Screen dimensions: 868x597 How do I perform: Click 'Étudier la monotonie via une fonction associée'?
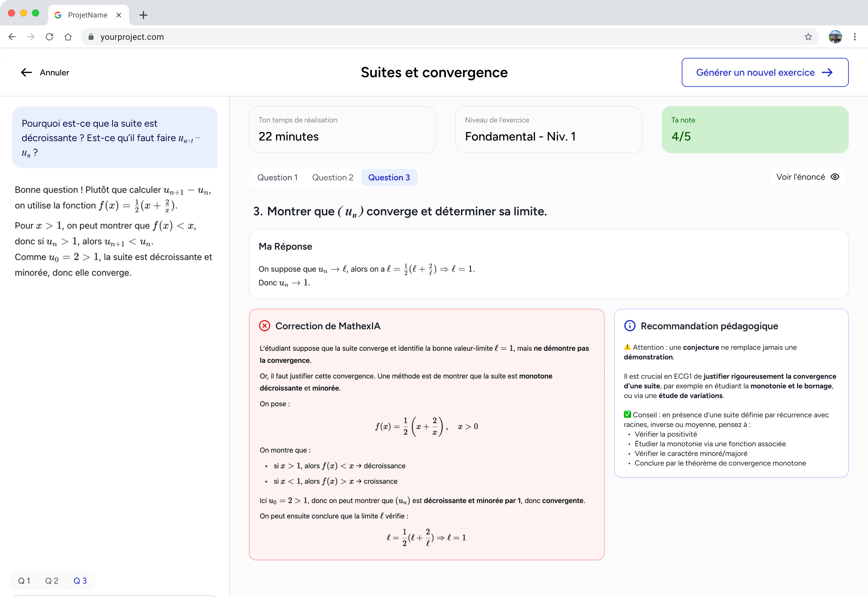(710, 444)
